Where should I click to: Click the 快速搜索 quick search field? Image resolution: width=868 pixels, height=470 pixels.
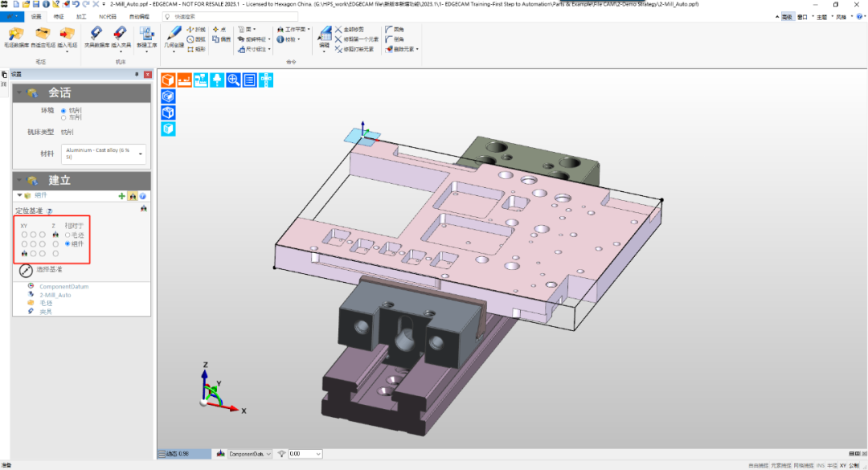pos(230,17)
